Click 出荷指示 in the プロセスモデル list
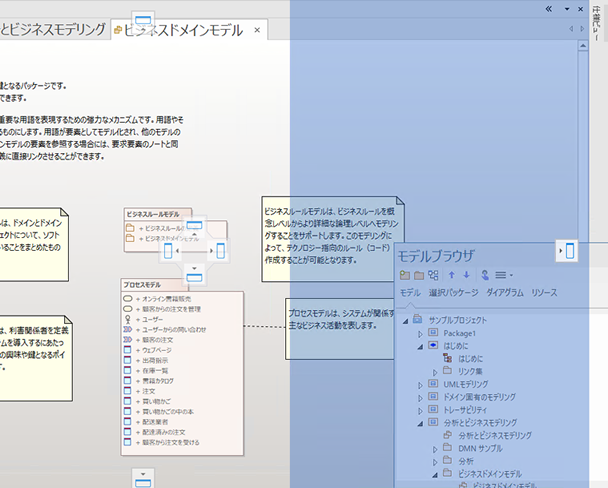608x488 pixels. click(x=155, y=360)
